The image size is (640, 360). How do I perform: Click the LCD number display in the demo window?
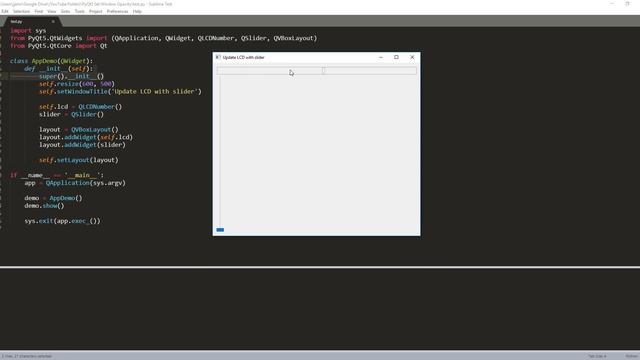(316, 71)
